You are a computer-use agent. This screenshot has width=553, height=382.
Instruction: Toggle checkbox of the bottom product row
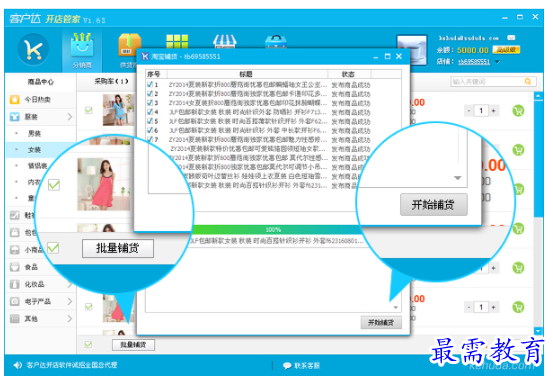point(89,307)
